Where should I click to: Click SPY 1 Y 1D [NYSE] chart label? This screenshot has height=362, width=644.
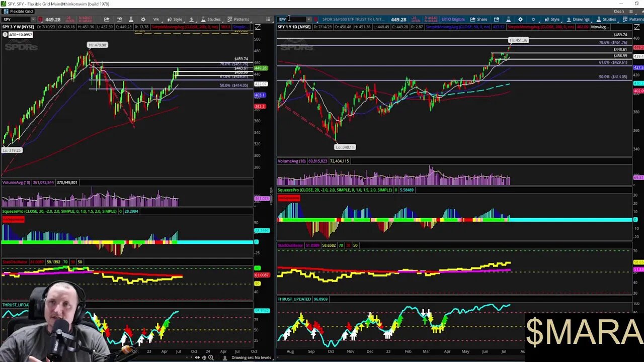[x=294, y=27]
